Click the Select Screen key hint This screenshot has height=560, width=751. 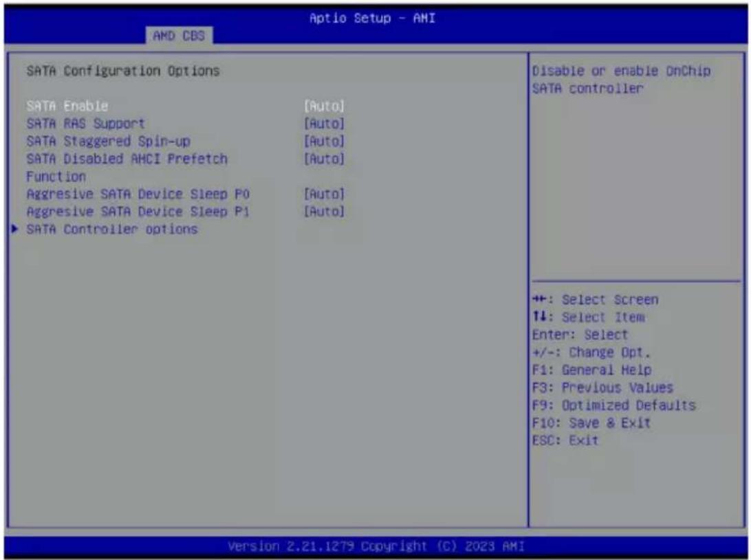(x=596, y=300)
